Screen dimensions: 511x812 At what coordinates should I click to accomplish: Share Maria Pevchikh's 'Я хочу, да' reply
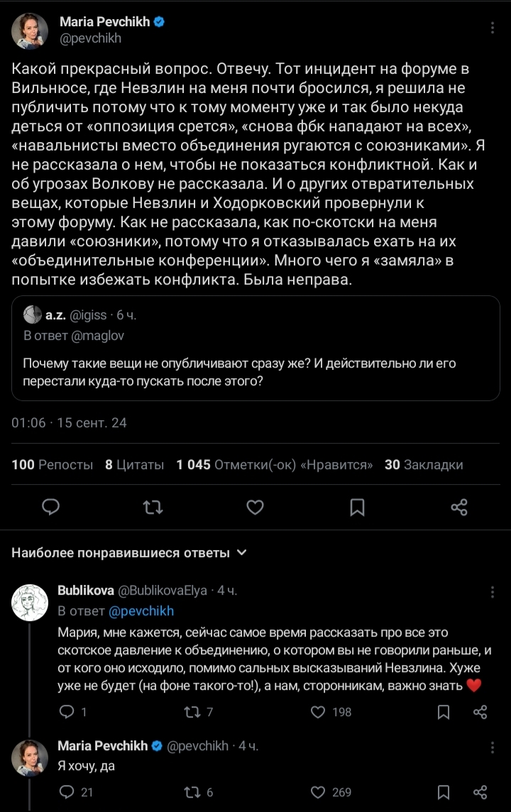tap(480, 791)
